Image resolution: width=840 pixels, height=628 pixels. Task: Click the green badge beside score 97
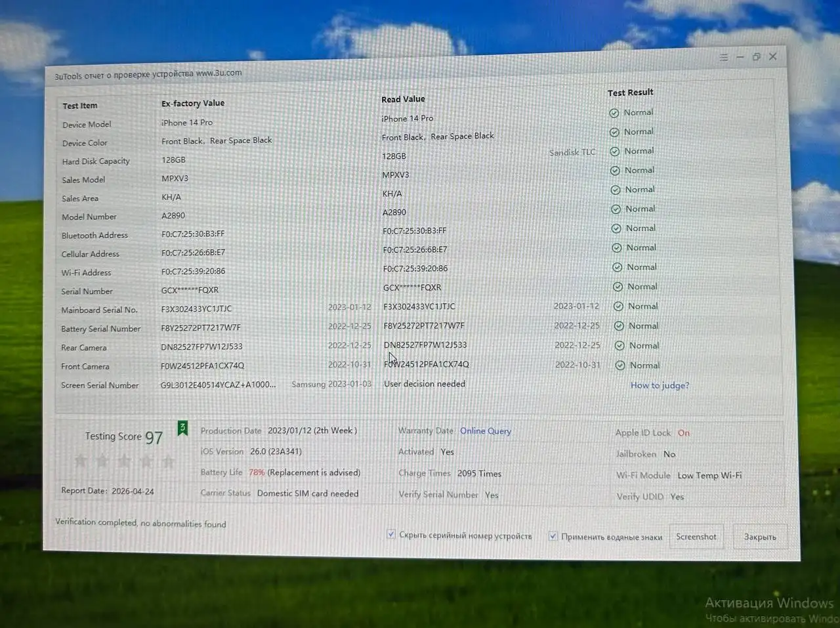182,429
